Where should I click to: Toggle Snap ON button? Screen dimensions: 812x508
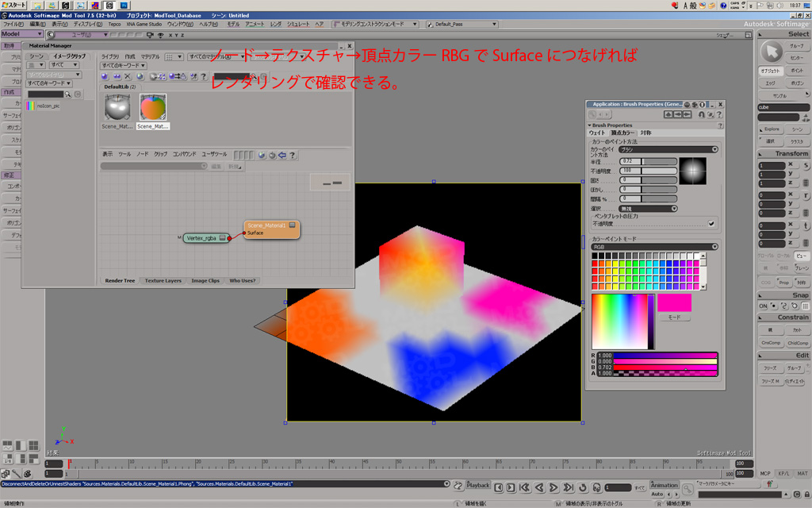(764, 306)
